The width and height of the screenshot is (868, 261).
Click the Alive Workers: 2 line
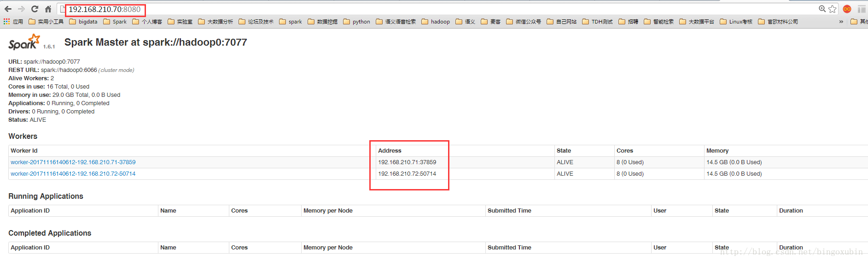tap(31, 78)
